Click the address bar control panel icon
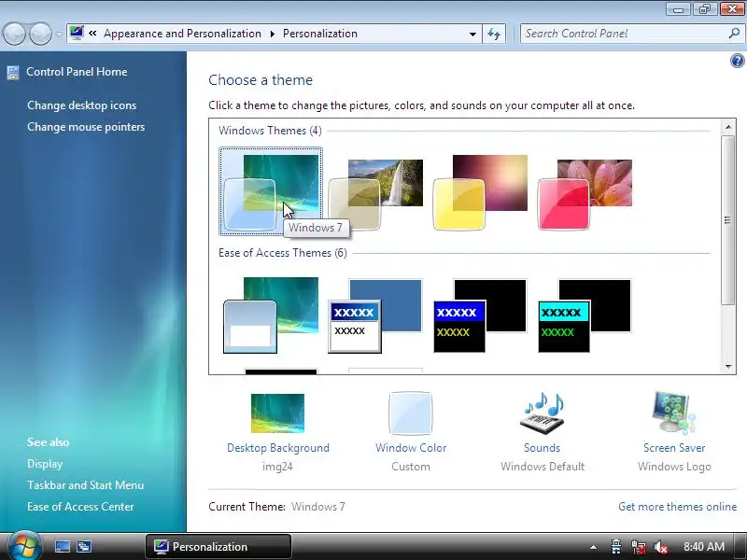Screen dimensions: 747x560 [x=77, y=33]
